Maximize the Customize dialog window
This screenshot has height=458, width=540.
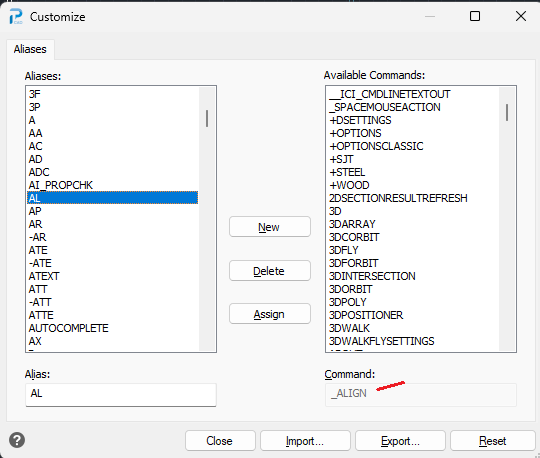click(475, 16)
